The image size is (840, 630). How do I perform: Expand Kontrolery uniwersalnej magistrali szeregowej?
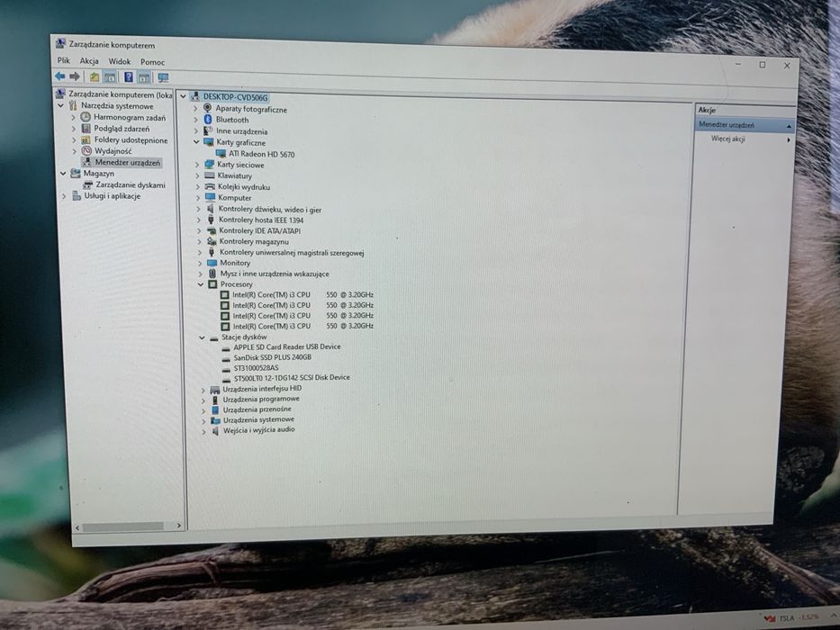[199, 252]
